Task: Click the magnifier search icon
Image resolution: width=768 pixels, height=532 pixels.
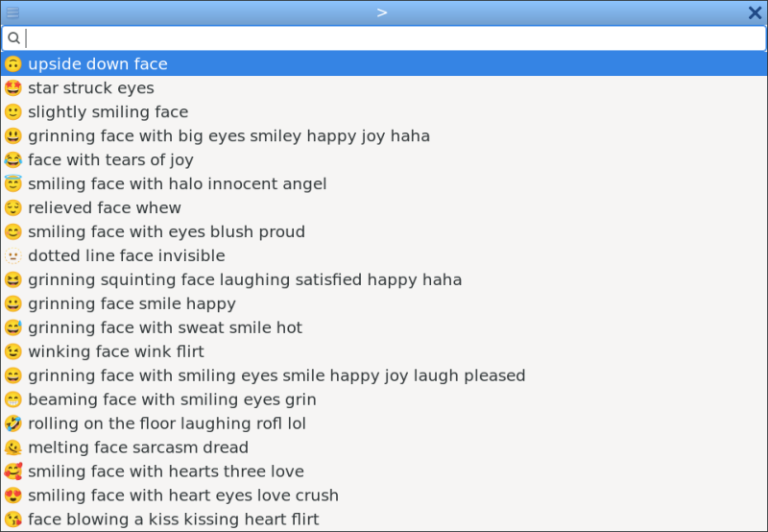Action: click(13, 38)
